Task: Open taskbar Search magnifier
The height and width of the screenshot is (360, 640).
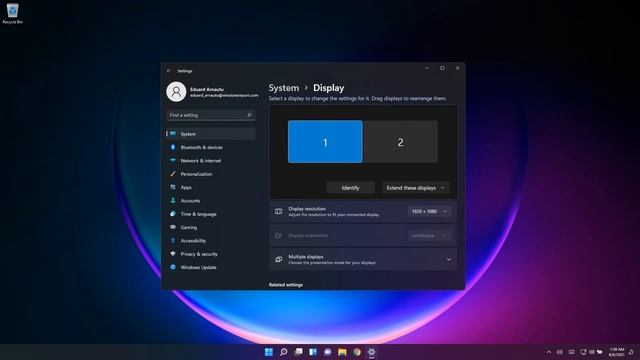Action: [x=283, y=352]
